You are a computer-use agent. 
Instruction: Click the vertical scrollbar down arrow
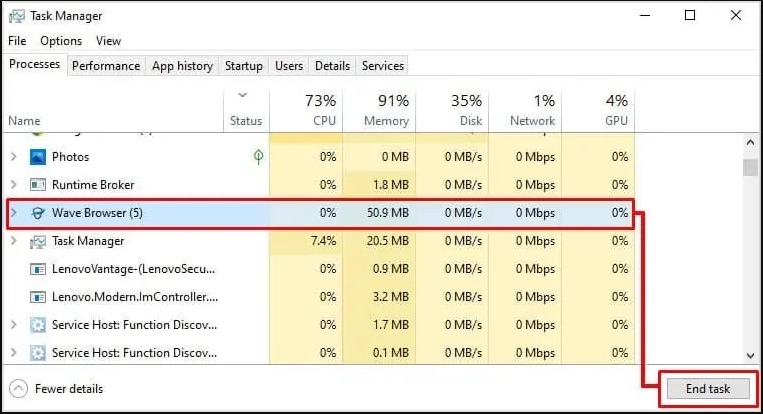click(750, 355)
